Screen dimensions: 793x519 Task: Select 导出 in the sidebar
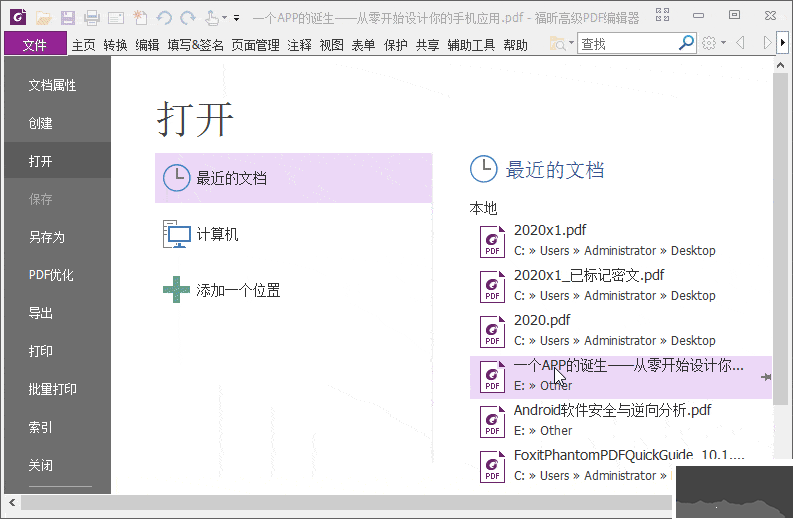[58, 313]
